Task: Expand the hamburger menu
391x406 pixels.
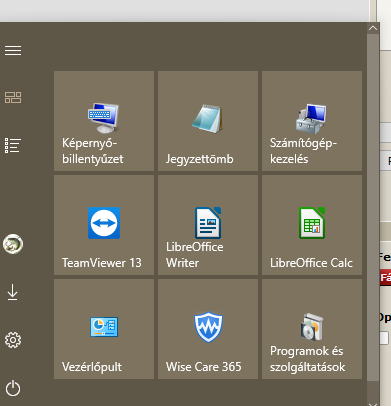Action: point(13,51)
